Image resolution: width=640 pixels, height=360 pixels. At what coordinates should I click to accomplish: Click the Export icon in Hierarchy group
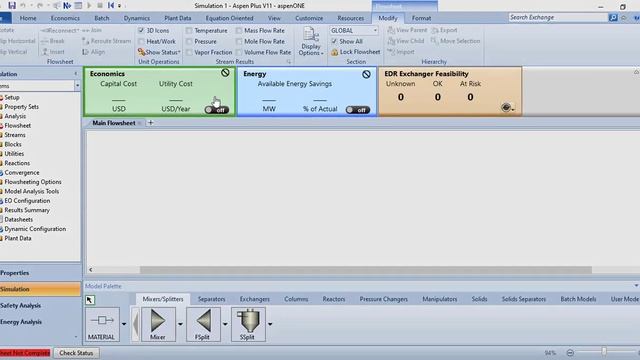[x=435, y=30]
